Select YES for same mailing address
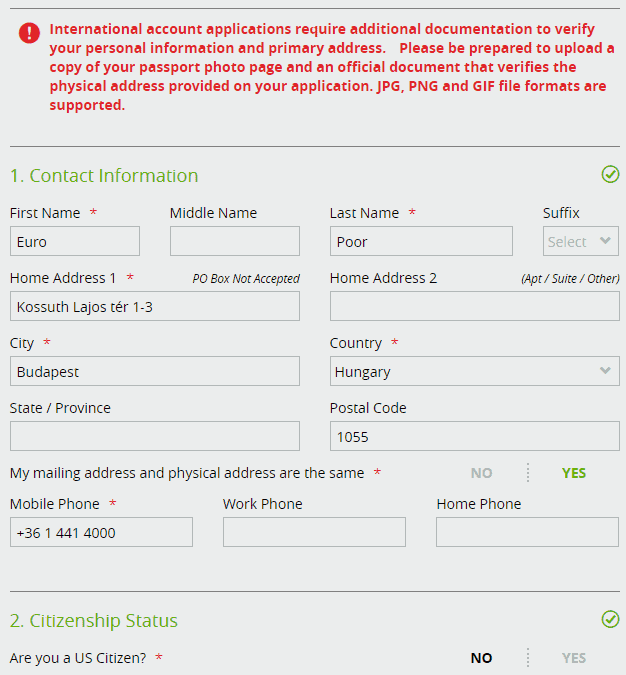The image size is (626, 675). pos(573,473)
